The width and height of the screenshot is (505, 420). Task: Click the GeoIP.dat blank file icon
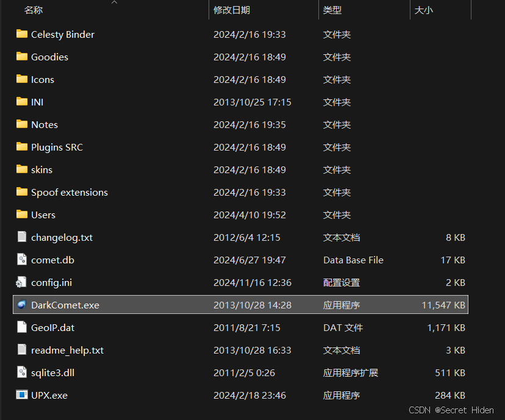click(22, 327)
